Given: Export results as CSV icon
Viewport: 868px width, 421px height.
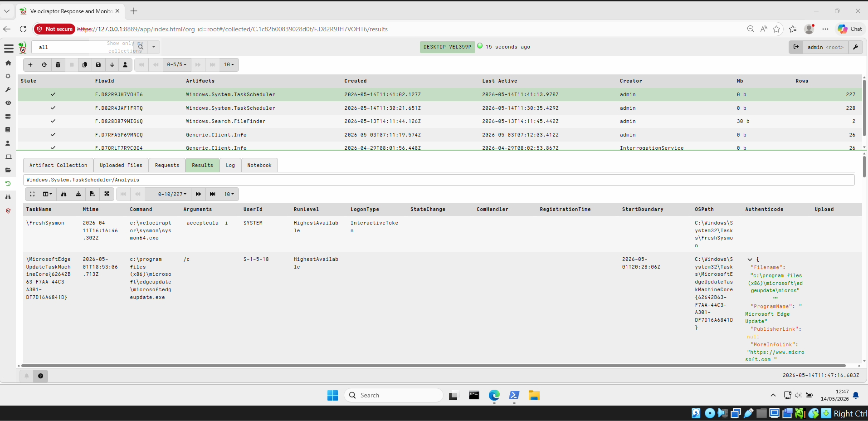Looking at the screenshot, I should 92,194.
